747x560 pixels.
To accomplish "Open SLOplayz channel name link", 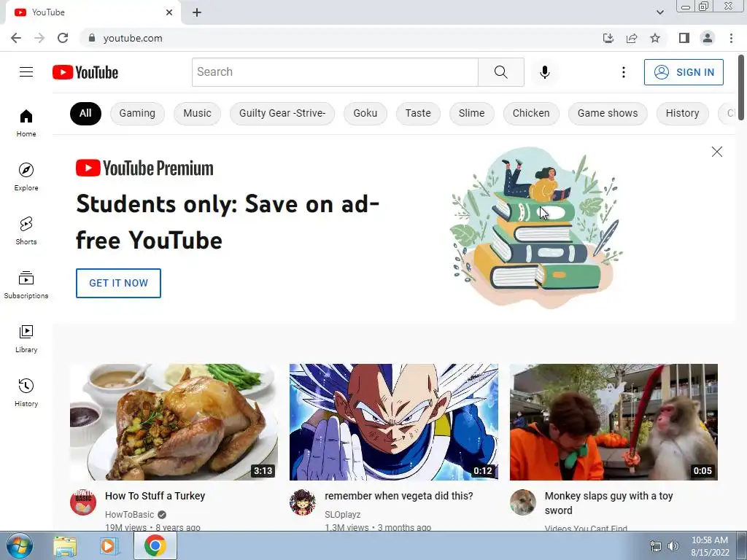I will 343,514.
